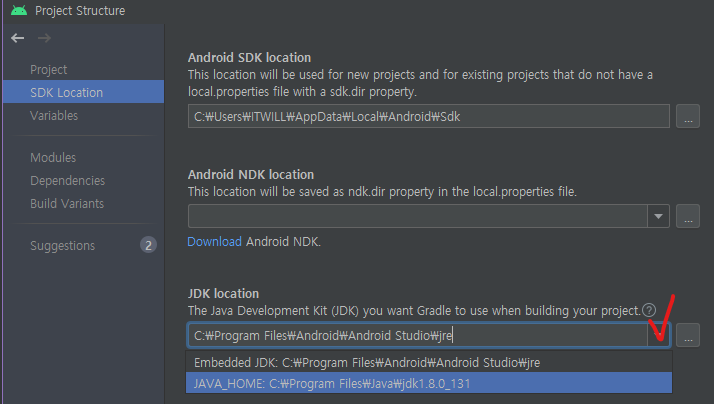The height and width of the screenshot is (404, 714).
Task: Click the Project Structure window title
Action: pyautogui.click(x=80, y=10)
